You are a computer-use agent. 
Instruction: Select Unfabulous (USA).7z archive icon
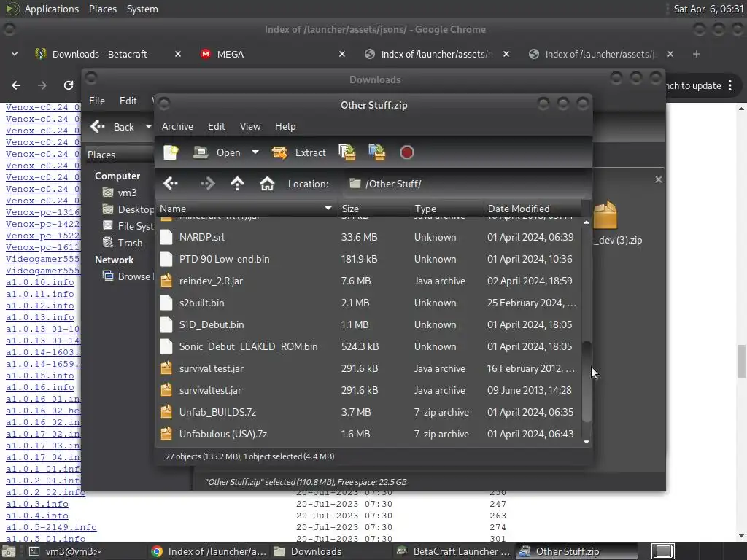[166, 435]
